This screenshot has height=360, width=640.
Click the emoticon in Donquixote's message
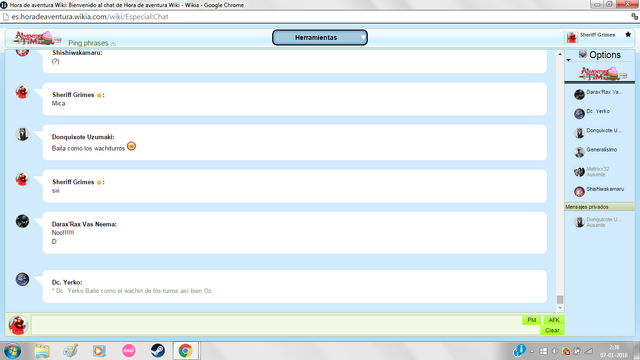pos(131,146)
